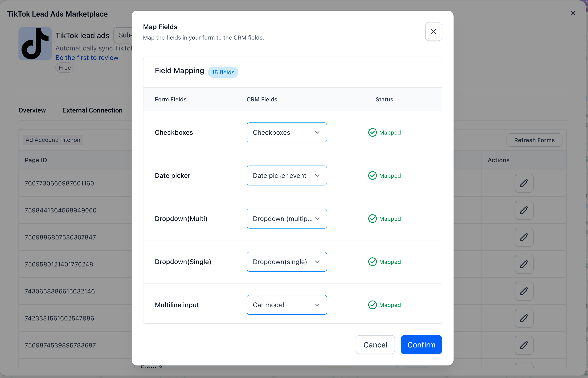588x378 pixels.
Task: Click the Mapped check icon for Dropdown(Multi)
Action: point(372,219)
